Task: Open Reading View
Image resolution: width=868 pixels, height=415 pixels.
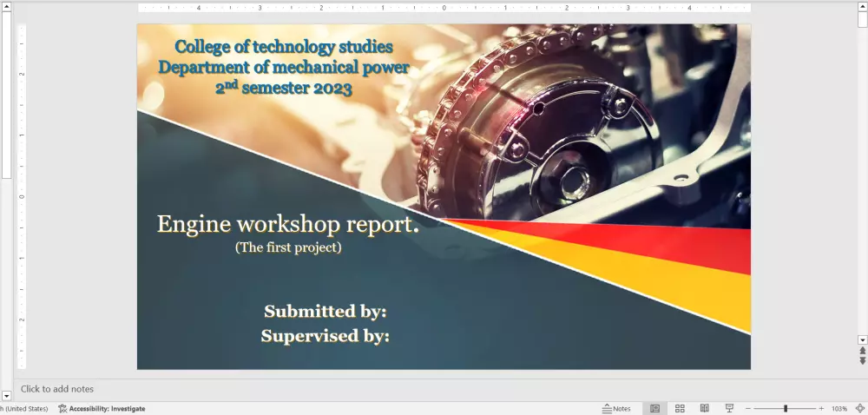Action: click(704, 408)
